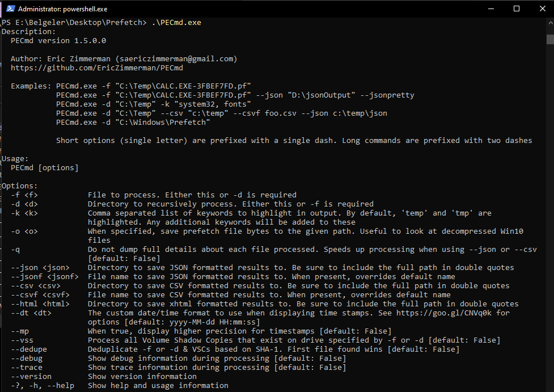Viewport: 554px width, 392px height.
Task: Click the 'PECmd version 1.5.0.0' line
Action: coord(58,41)
